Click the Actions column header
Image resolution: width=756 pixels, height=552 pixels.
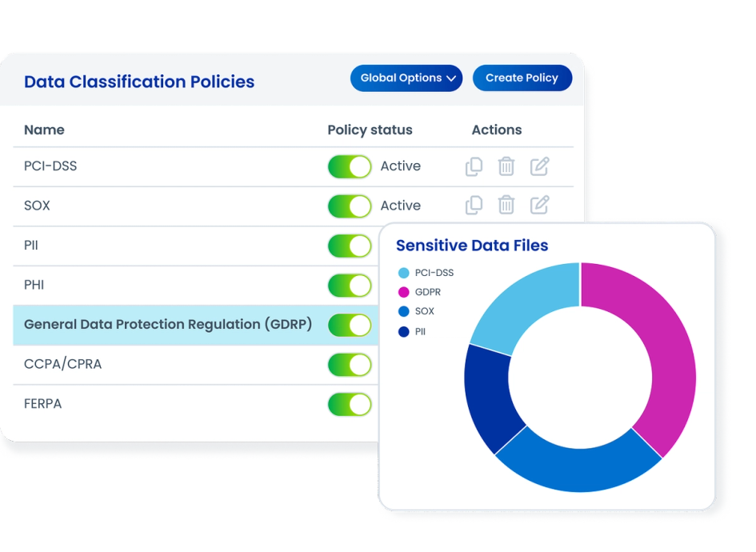(x=497, y=130)
